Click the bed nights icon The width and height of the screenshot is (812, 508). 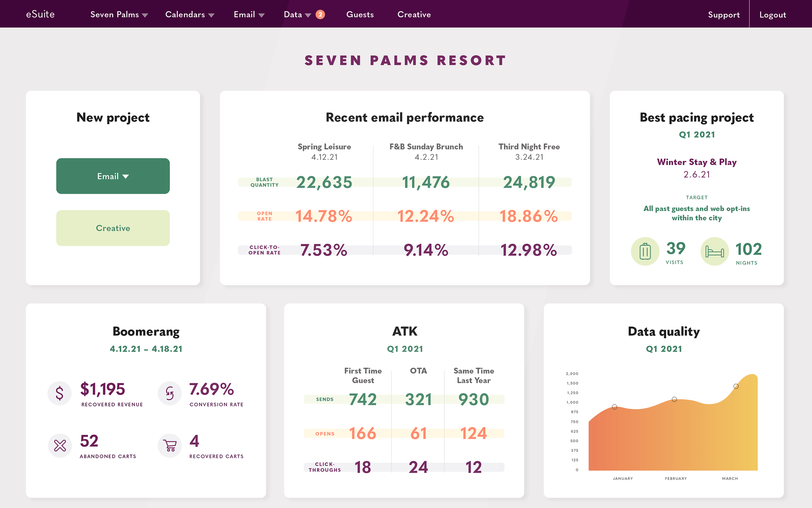714,251
